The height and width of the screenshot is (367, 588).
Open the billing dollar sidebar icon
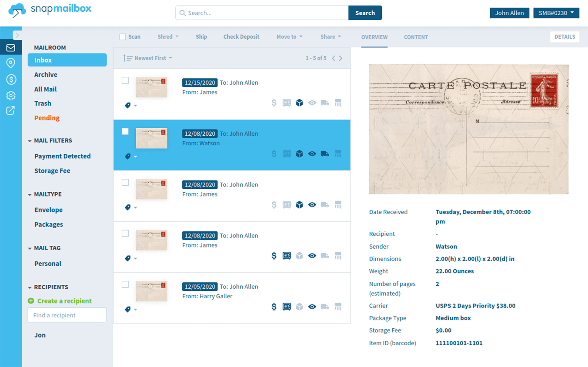coord(11,80)
